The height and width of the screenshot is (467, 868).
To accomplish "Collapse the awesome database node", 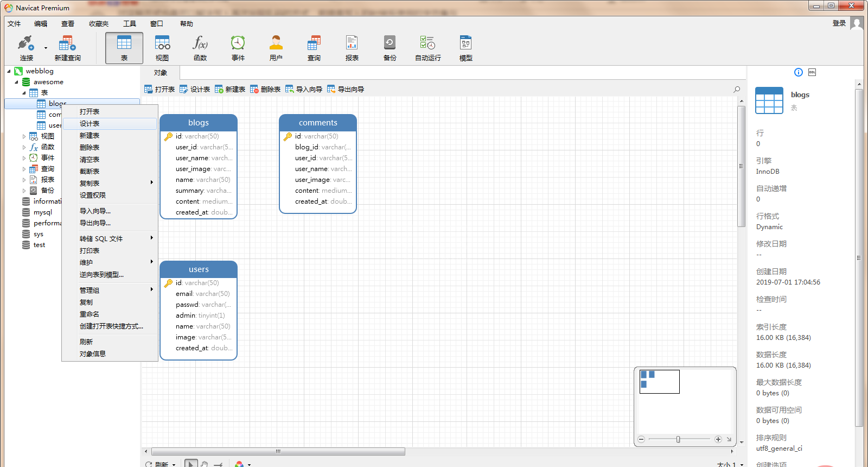I will [16, 82].
